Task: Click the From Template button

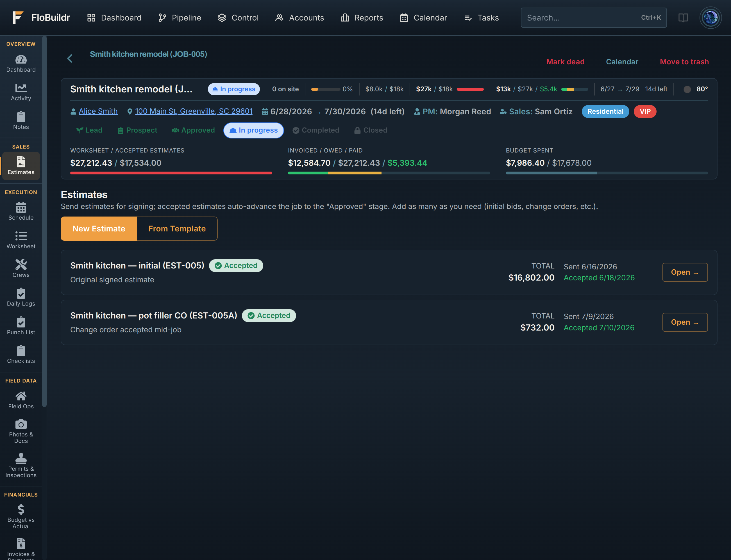Action: (177, 229)
